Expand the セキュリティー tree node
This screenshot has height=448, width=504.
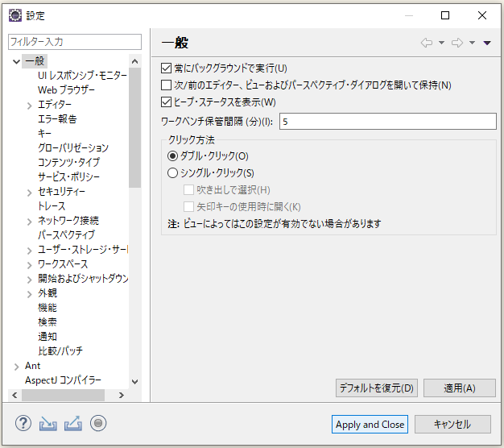coord(30,193)
